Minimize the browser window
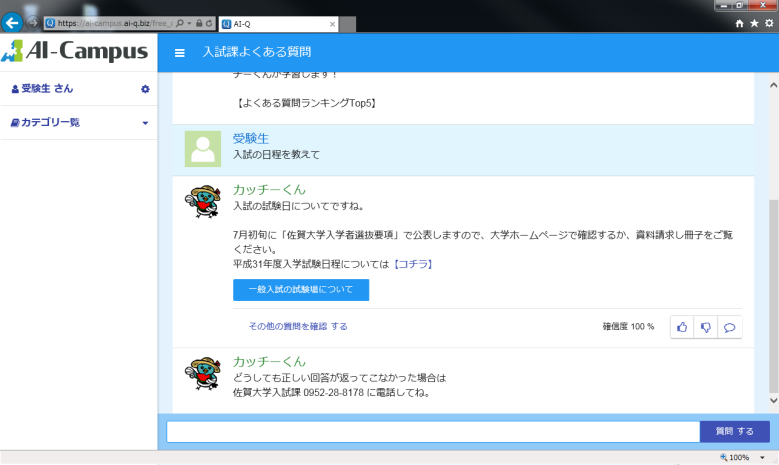This screenshot has width=779, height=465. (723, 5)
